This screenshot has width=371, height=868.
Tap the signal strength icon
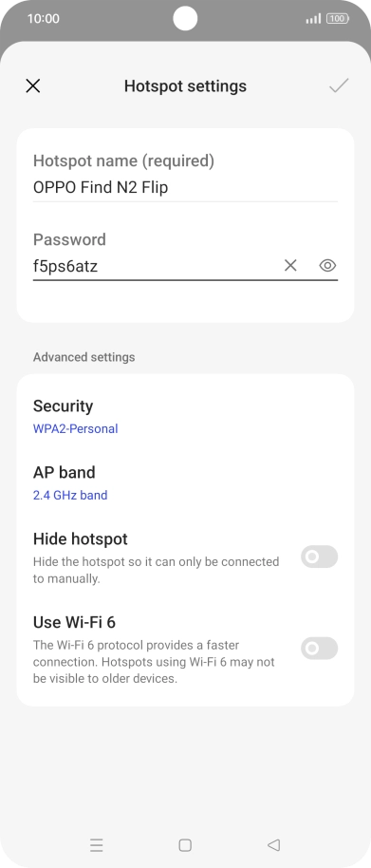pyautogui.click(x=313, y=19)
